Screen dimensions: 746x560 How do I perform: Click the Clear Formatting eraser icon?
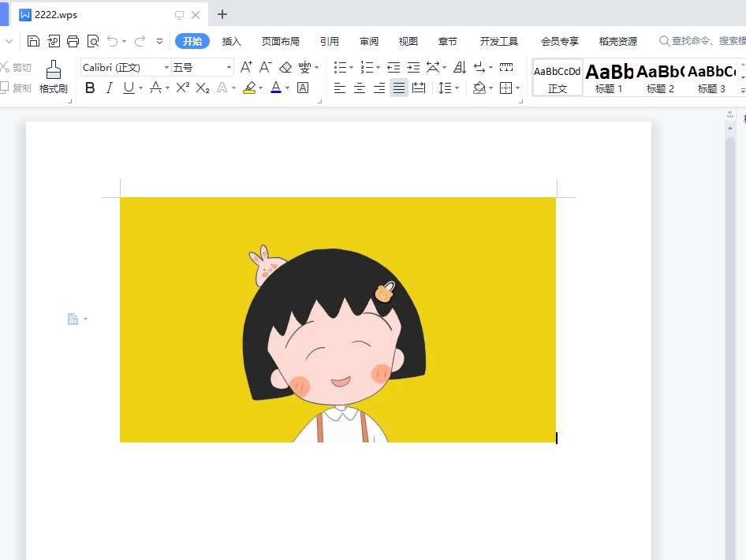[285, 68]
